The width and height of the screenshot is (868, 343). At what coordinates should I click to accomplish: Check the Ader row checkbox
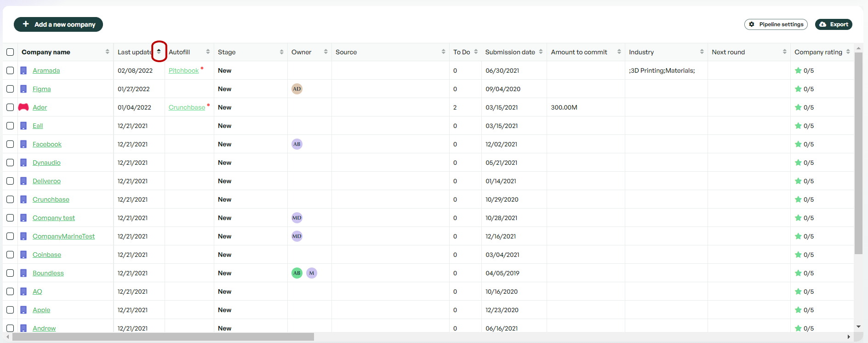pos(10,107)
